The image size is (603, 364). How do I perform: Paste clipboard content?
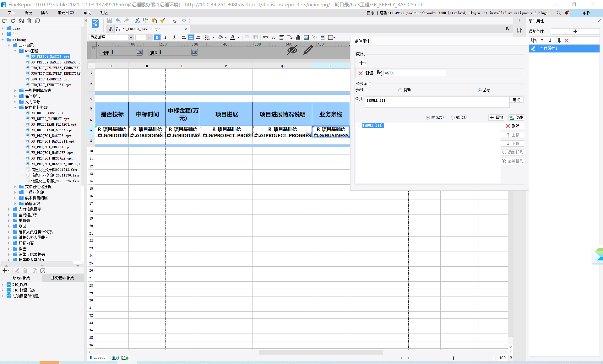point(154,20)
